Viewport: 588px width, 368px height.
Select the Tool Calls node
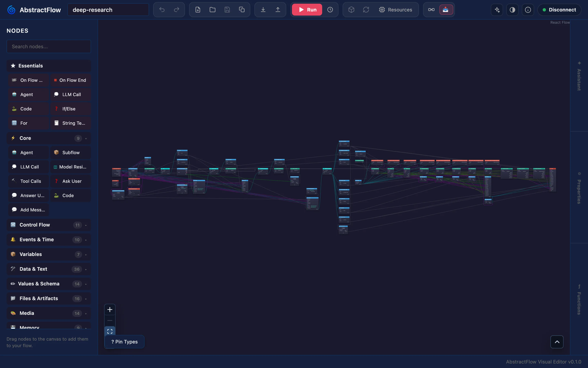29,181
